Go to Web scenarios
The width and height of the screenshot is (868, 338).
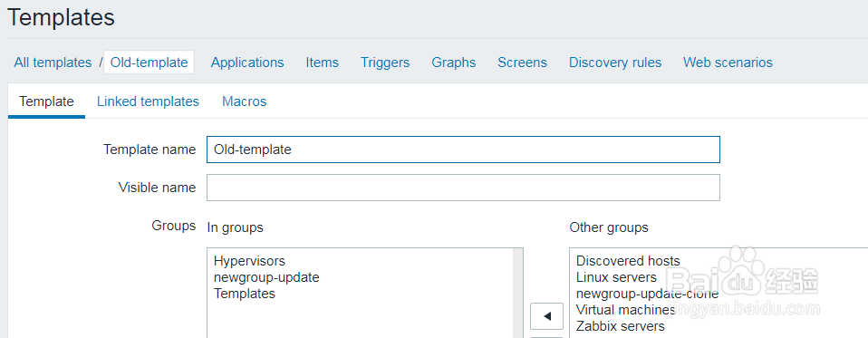coord(728,63)
